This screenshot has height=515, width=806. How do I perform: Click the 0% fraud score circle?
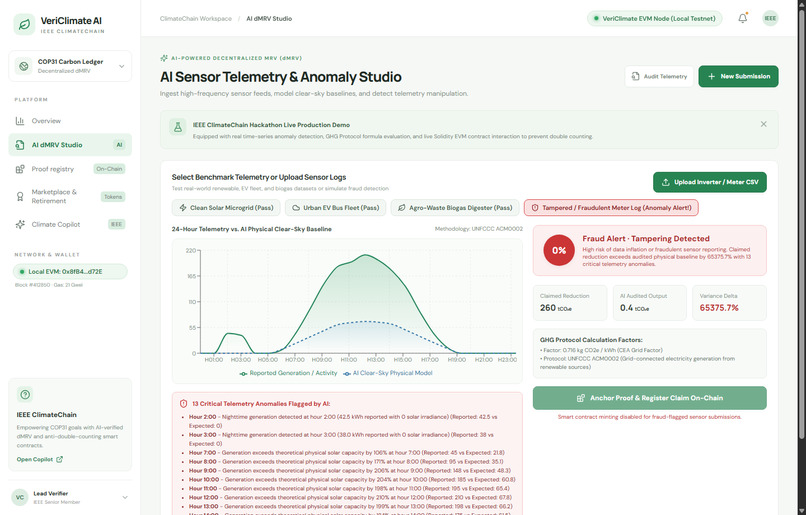559,250
